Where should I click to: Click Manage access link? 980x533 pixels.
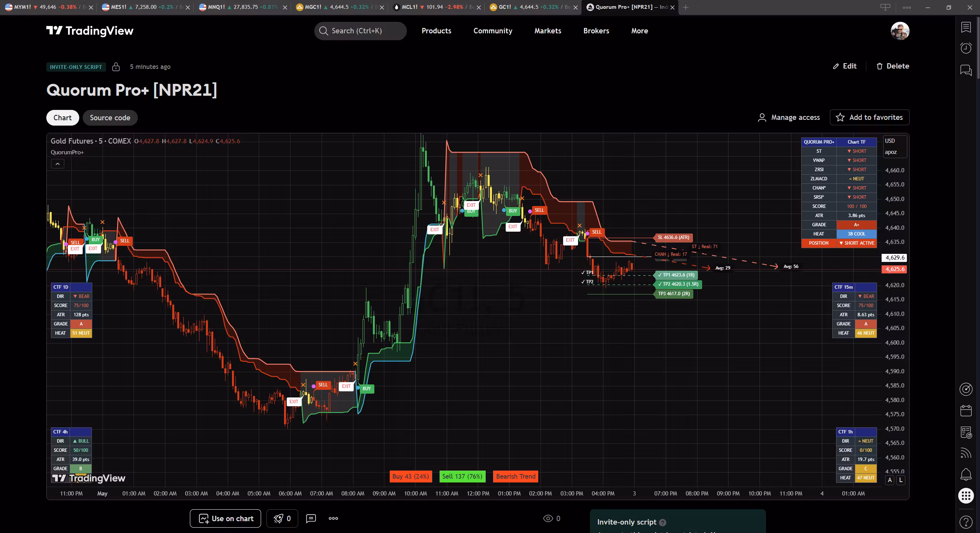click(x=789, y=118)
